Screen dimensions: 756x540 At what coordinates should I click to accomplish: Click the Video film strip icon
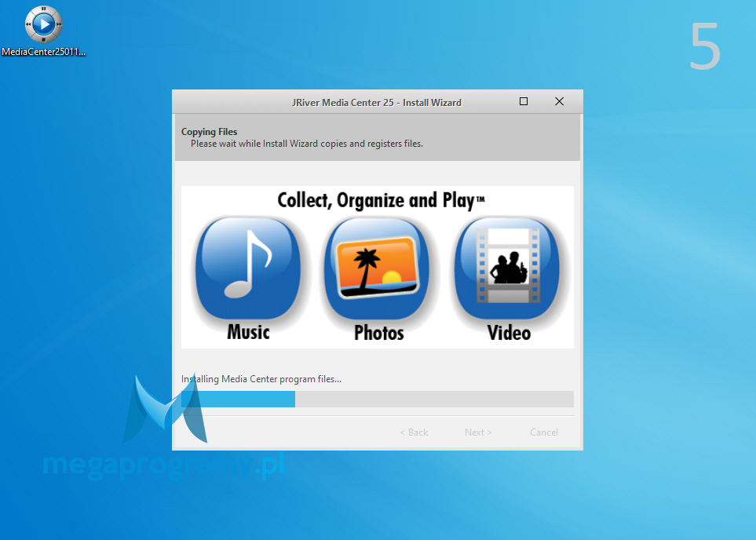[507, 268]
